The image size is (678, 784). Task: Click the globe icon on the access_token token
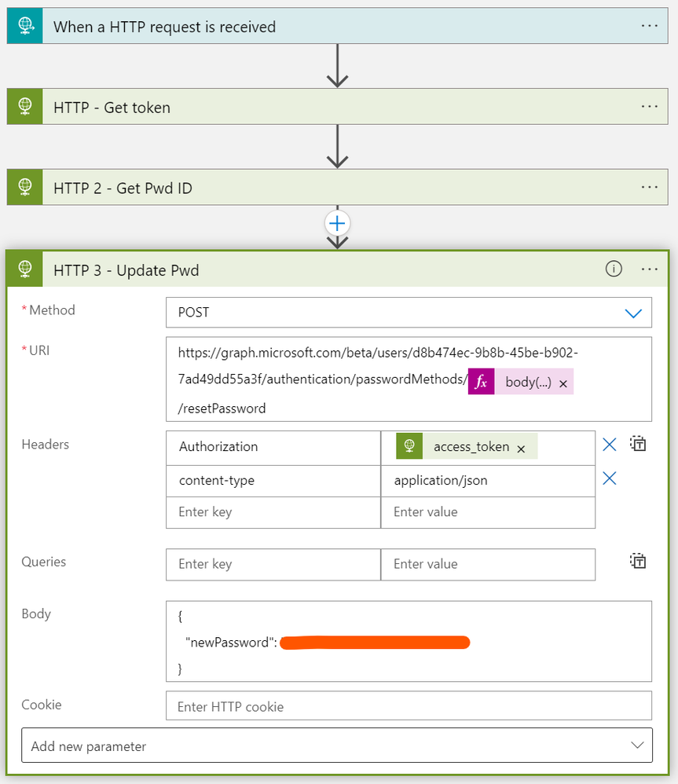pyautogui.click(x=409, y=446)
